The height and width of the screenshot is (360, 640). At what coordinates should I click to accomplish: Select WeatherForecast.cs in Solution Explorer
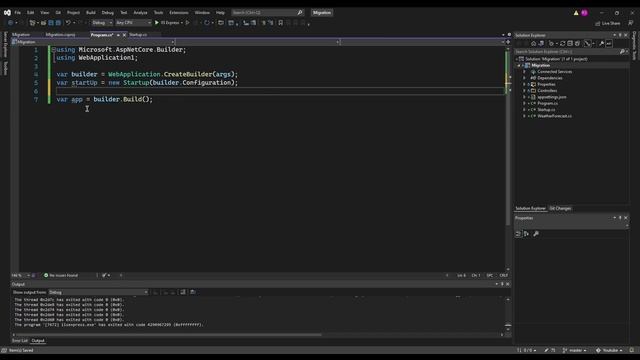[554, 116]
